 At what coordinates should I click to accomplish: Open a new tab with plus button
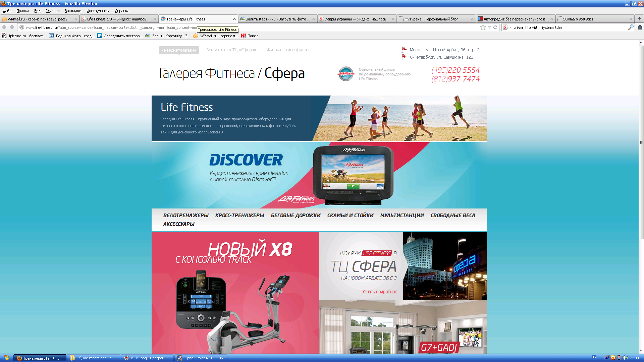639,19
